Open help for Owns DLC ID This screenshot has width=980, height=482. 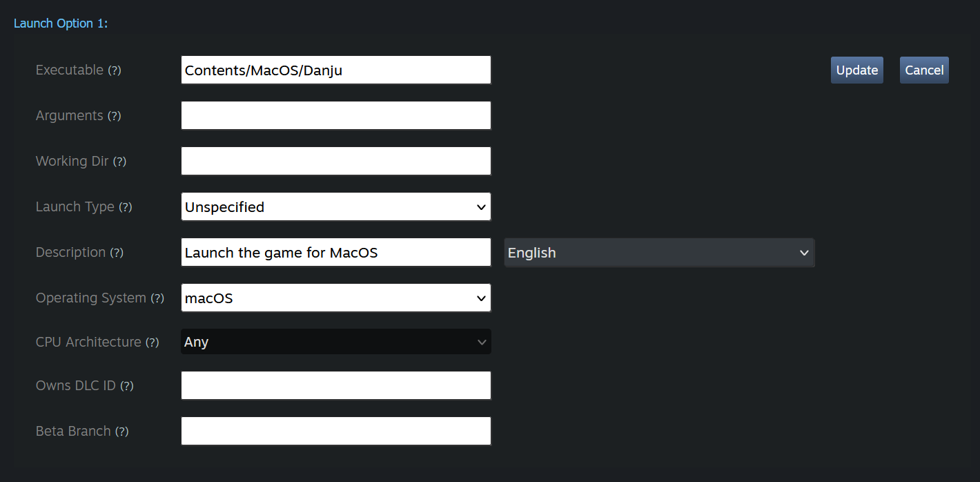[127, 387]
